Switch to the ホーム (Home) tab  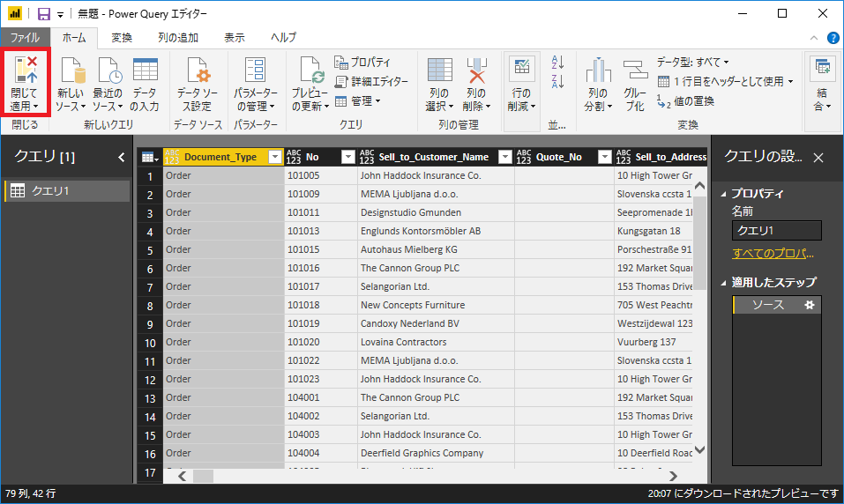tap(74, 38)
